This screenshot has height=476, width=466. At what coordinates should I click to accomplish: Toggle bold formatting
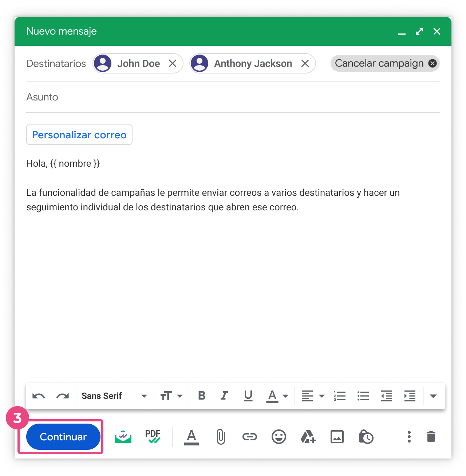[x=202, y=396]
